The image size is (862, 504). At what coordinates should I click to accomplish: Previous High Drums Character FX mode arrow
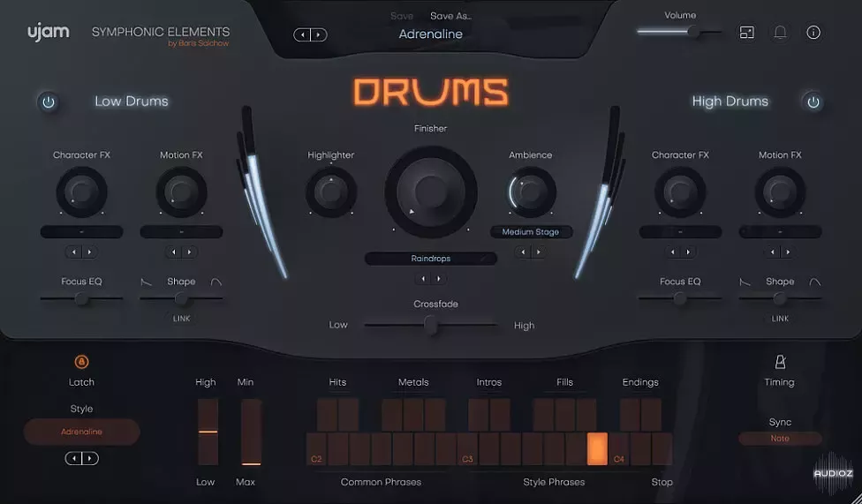(672, 252)
